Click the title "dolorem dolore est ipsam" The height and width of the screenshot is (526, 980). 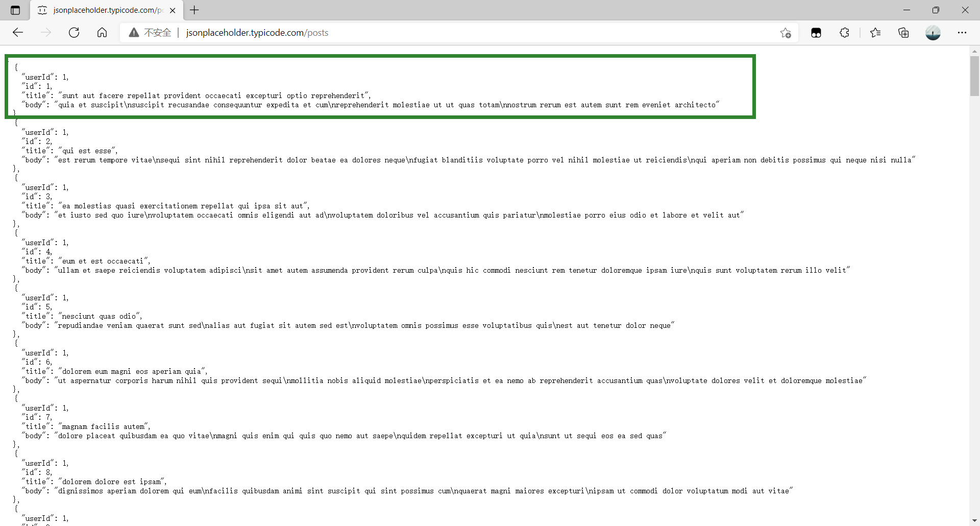coord(112,482)
